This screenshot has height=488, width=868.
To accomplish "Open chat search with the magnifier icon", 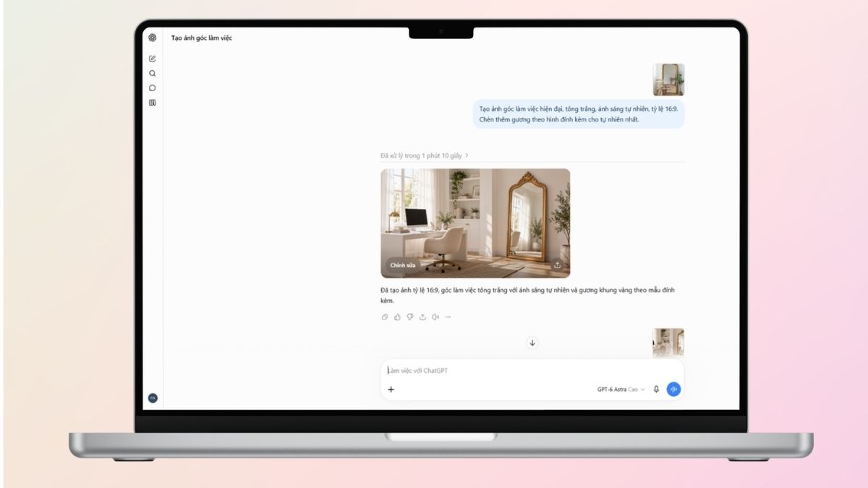I will (x=152, y=73).
